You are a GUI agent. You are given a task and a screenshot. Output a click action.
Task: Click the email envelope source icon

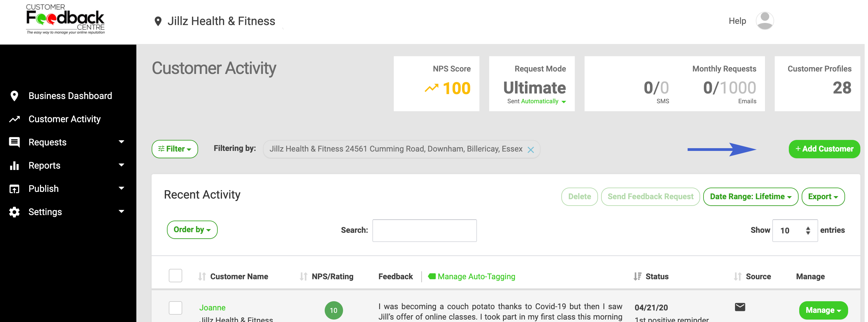coord(740,307)
